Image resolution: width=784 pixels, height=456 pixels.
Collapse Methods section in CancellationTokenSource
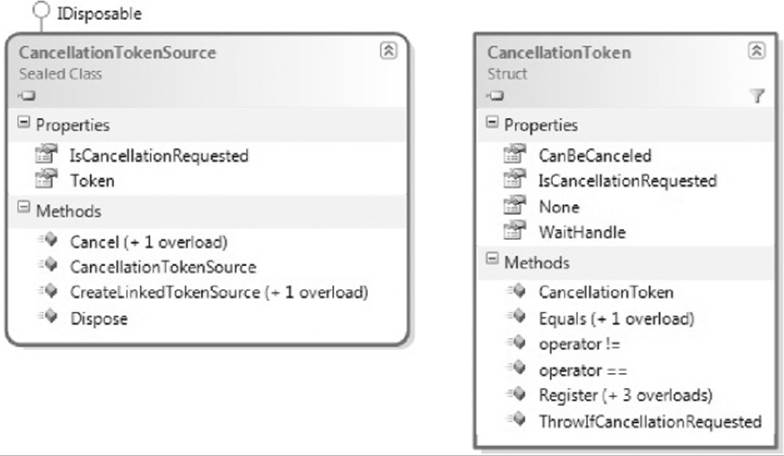24,208
